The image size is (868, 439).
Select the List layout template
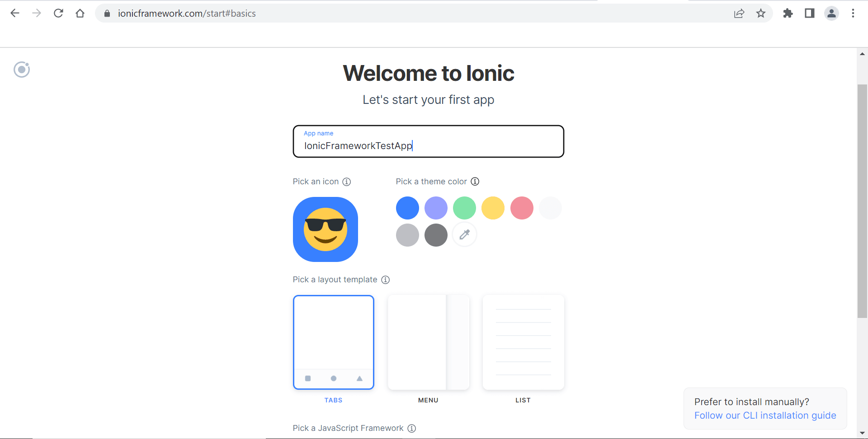pos(523,342)
